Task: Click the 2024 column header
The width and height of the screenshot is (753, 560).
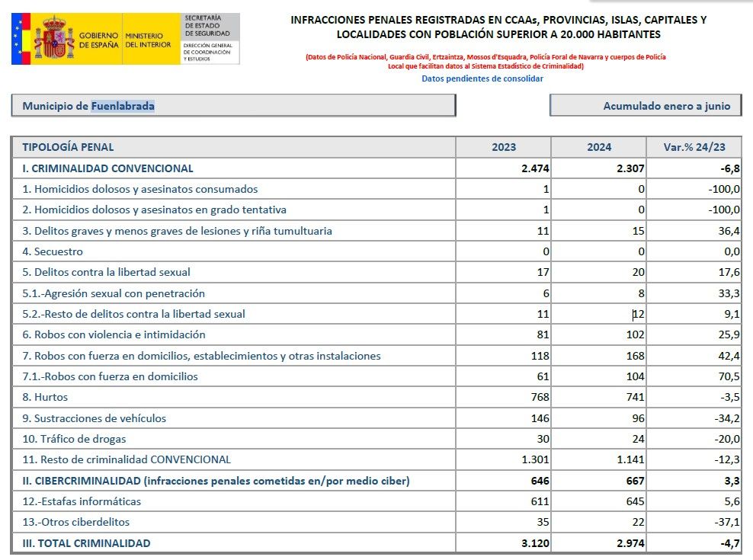Action: click(x=599, y=147)
